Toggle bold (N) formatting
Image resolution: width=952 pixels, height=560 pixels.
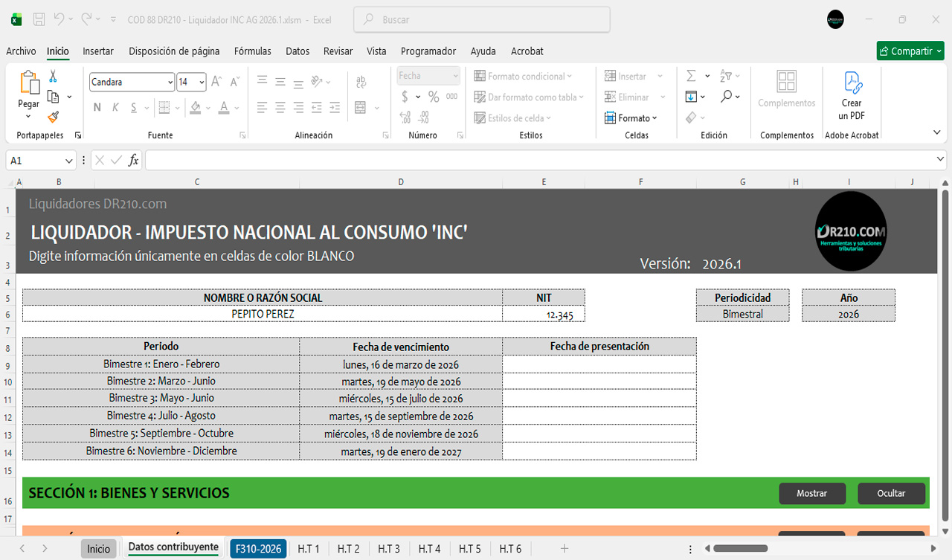point(97,108)
